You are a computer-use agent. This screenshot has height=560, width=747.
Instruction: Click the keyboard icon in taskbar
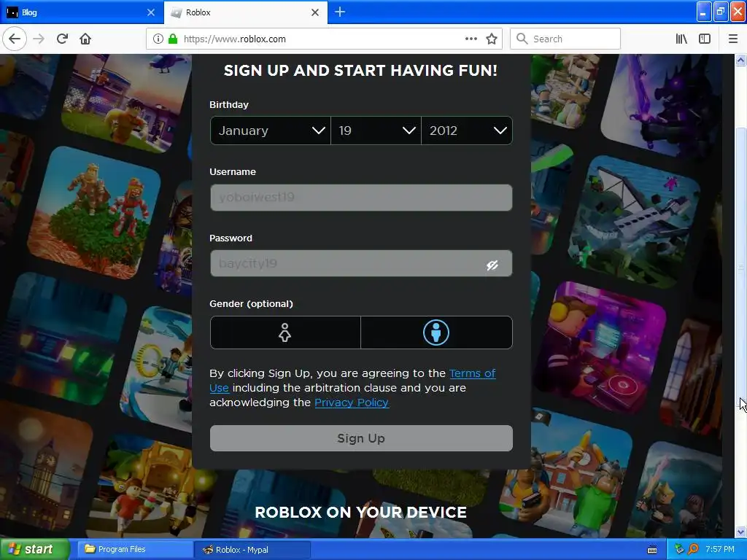(652, 550)
